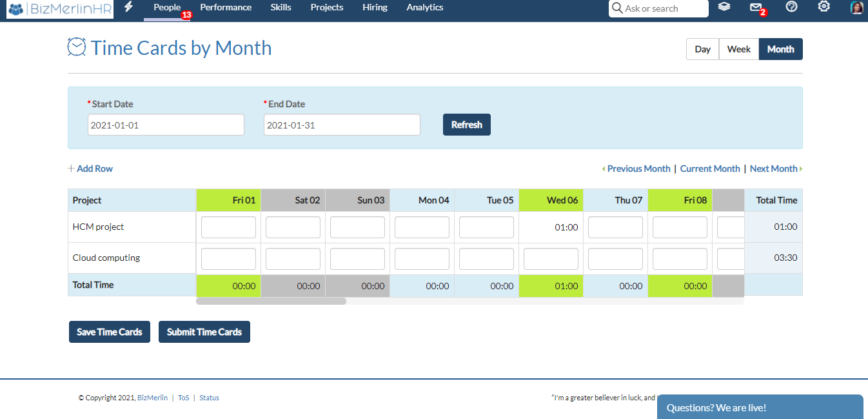Click Add Row above the timesheet table
Screen dimensions: 868x419
(x=90, y=168)
